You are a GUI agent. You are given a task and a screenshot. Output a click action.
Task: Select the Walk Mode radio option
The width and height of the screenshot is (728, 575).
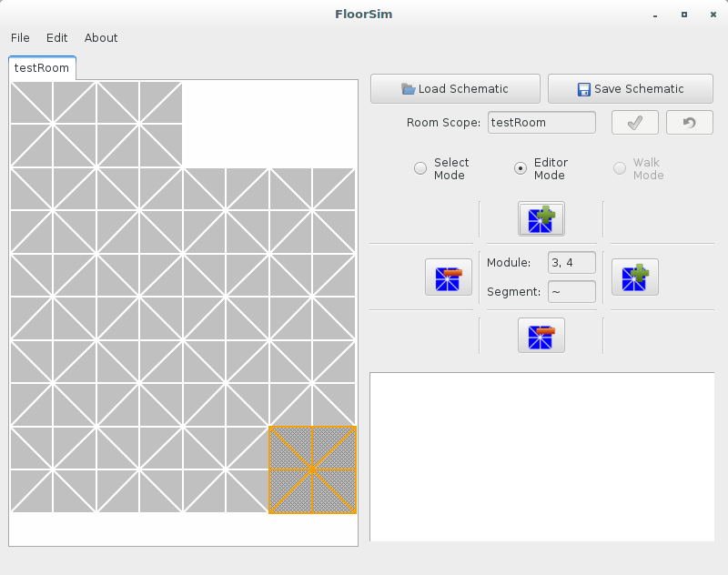click(x=620, y=168)
